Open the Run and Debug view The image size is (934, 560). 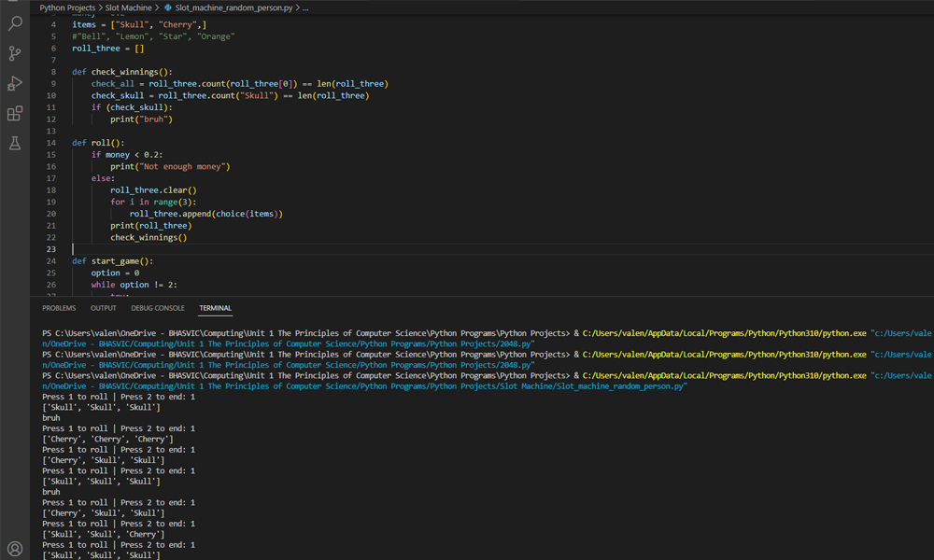click(15, 83)
